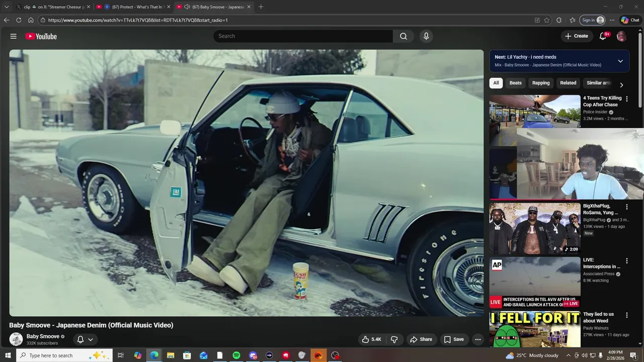Viewport: 644px width, 362px height.
Task: Click the Japanese Denim video player
Action: 247,183
